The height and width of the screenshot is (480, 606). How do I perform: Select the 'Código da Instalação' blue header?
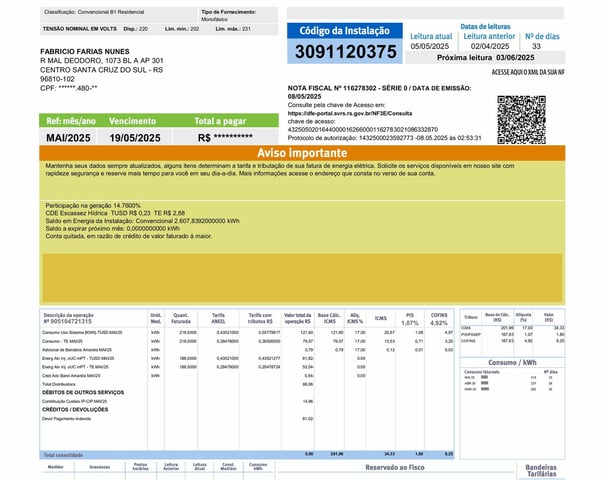click(x=345, y=31)
